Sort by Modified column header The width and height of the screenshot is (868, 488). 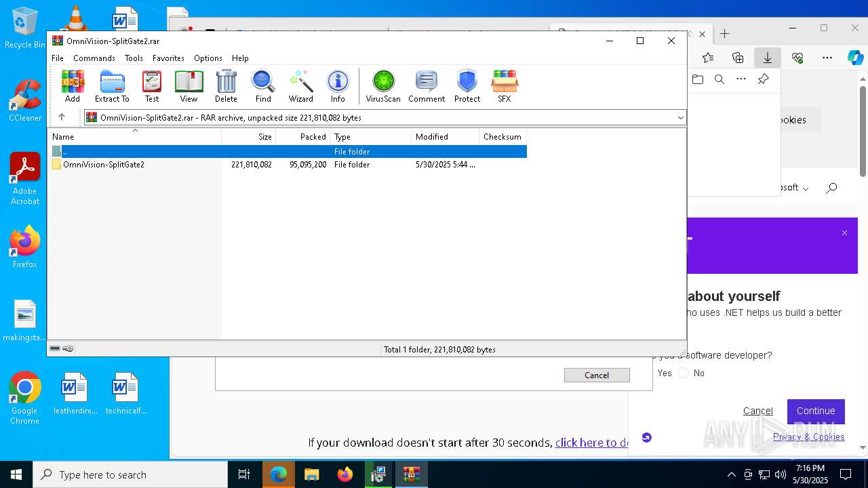446,136
